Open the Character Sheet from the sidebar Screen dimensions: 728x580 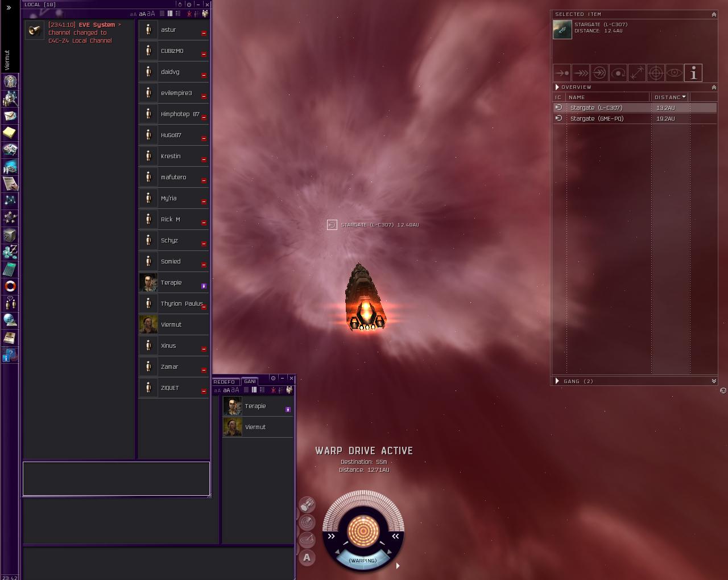(x=10, y=81)
